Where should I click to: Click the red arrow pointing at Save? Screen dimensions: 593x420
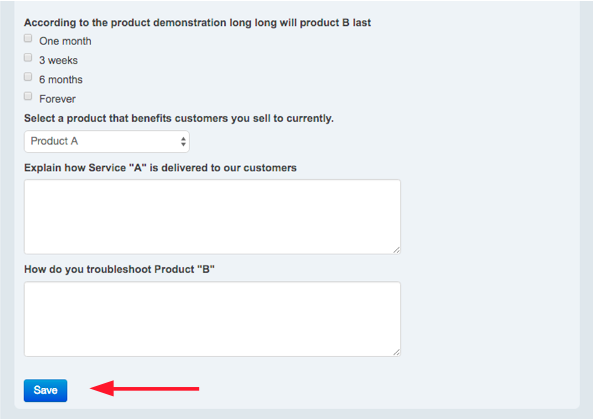tap(144, 388)
